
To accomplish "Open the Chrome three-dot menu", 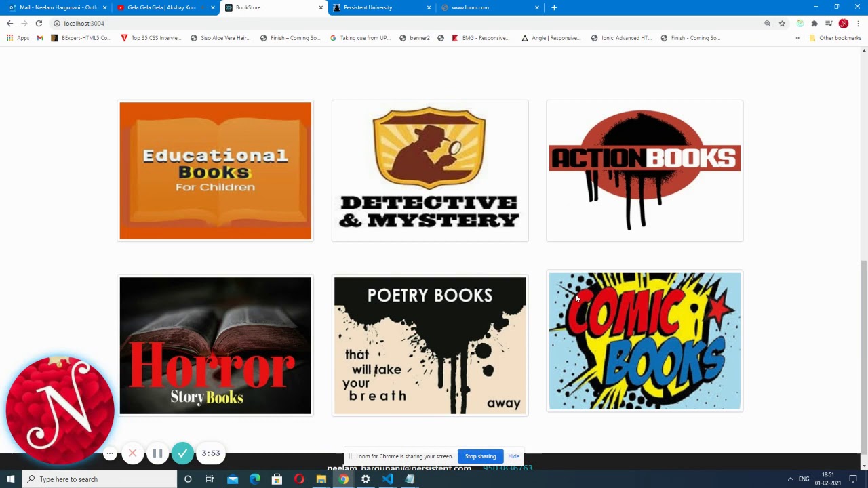I will (859, 23).
